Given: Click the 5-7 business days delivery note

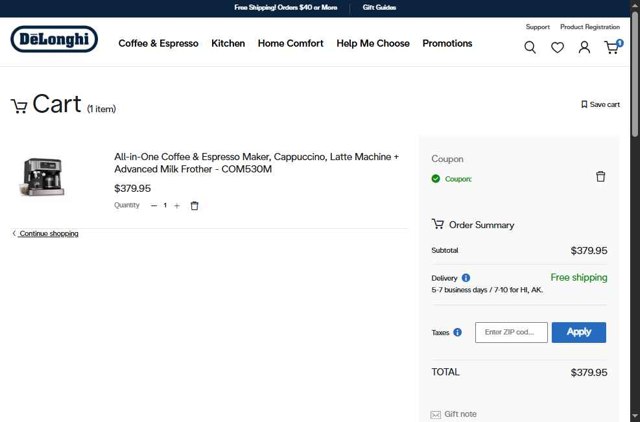Looking at the screenshot, I should 487,290.
